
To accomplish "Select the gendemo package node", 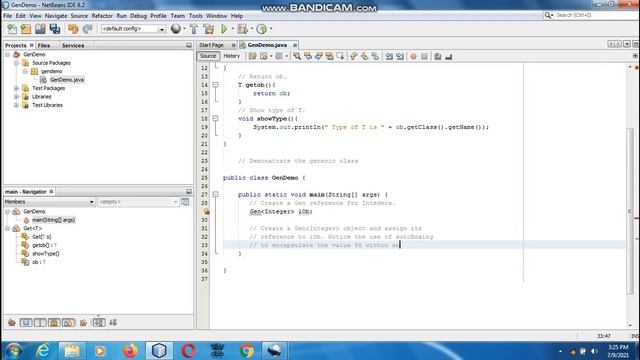I will pos(51,71).
